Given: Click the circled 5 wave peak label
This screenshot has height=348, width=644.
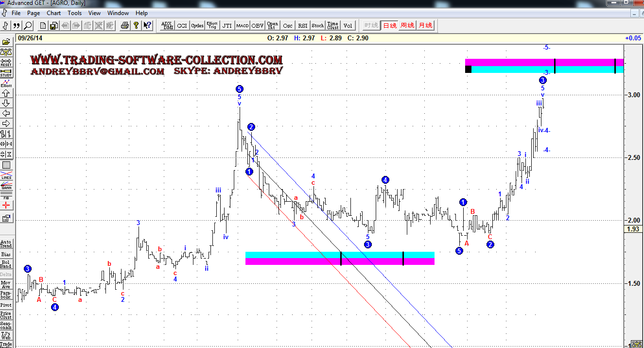Looking at the screenshot, I should coord(239,89).
